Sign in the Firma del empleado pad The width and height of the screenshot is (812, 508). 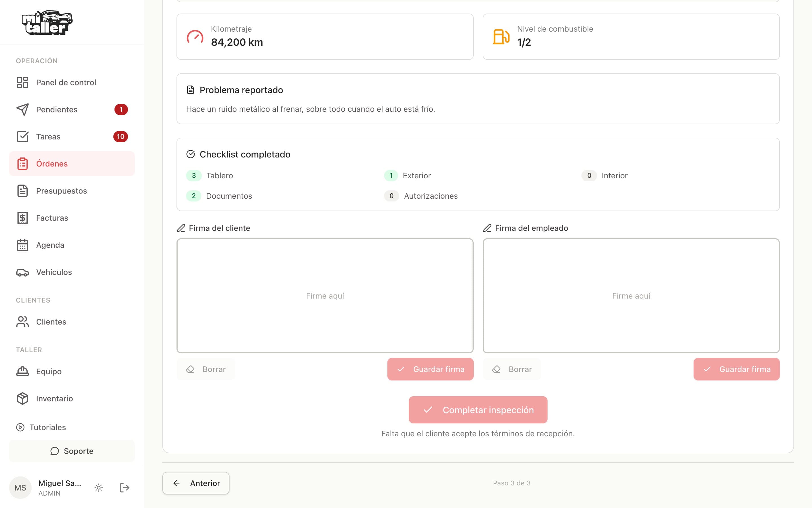(631, 296)
